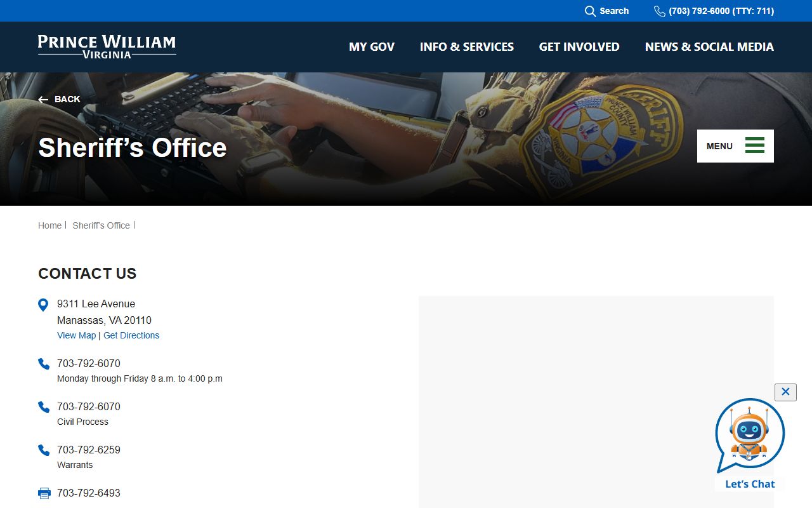Click phone icon beside Warrants number

[x=44, y=450]
